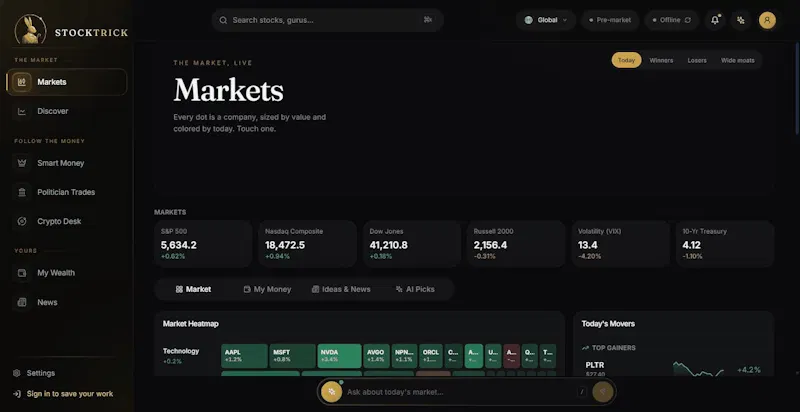This screenshot has height=412, width=800.
Task: Select the Winners filter
Action: 661,60
